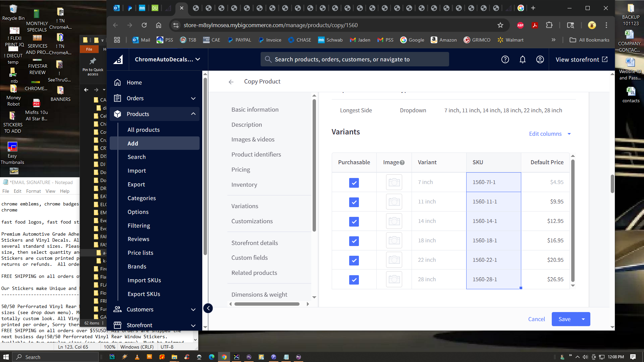The width and height of the screenshot is (644, 362).
Task: Open the notifications bell icon
Action: [x=523, y=59]
